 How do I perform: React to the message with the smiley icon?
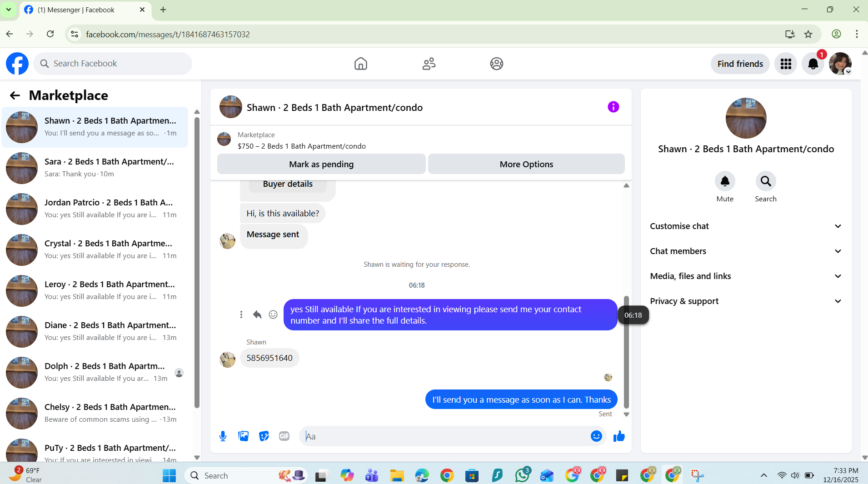[273, 314]
